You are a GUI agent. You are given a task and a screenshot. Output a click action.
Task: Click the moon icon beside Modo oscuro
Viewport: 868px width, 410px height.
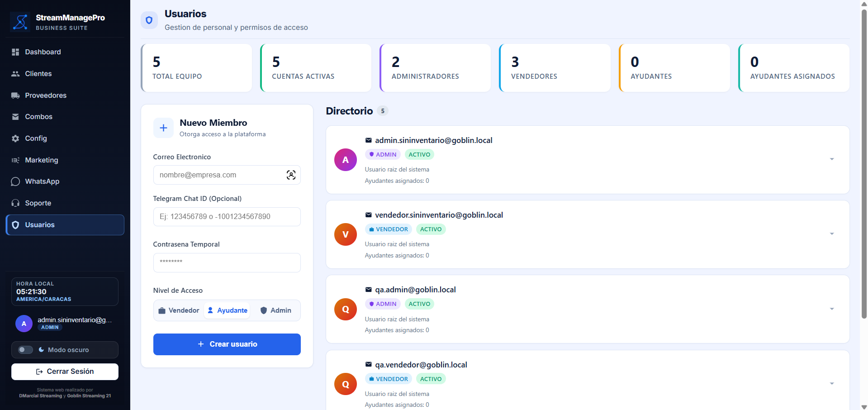(42, 350)
